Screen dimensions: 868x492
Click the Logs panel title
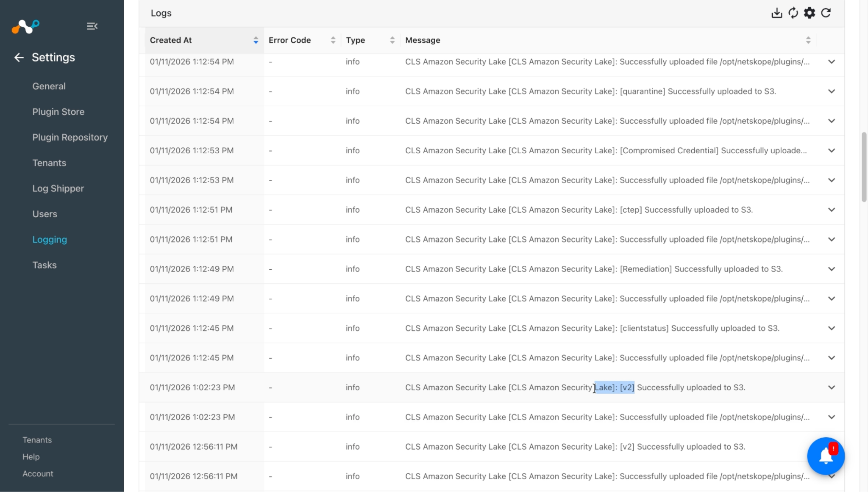tap(161, 13)
